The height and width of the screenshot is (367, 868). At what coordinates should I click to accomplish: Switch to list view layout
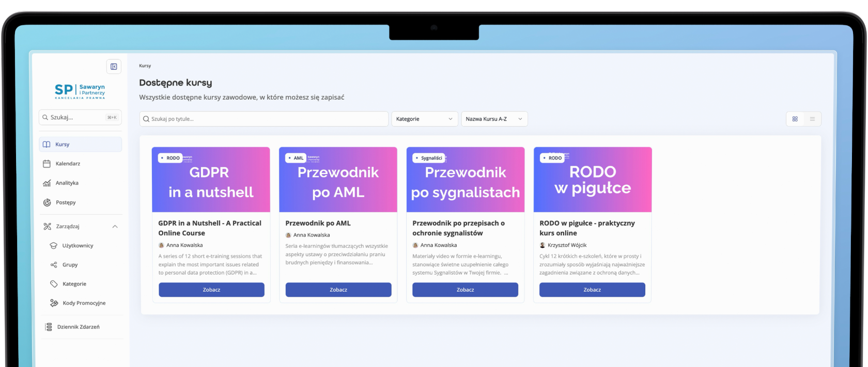(x=812, y=119)
